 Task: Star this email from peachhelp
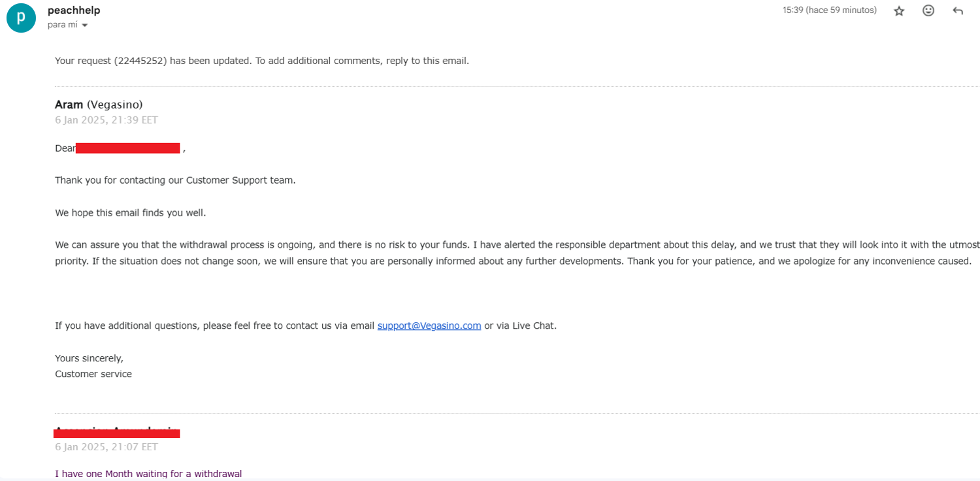pos(899,11)
